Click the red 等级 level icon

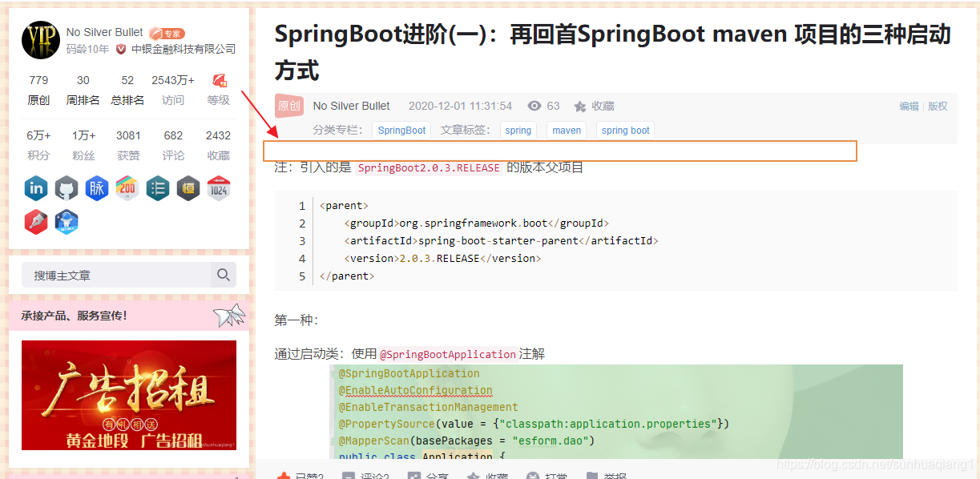(219, 80)
